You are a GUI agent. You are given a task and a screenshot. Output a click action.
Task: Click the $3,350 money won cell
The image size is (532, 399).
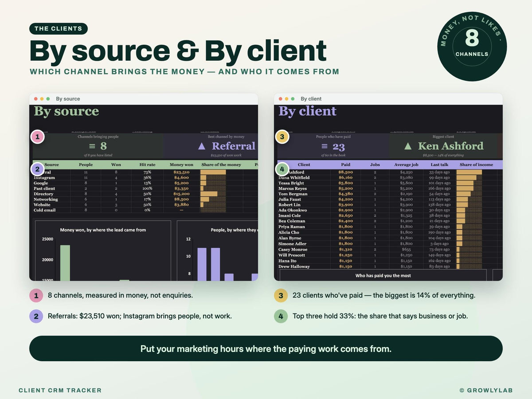click(181, 188)
